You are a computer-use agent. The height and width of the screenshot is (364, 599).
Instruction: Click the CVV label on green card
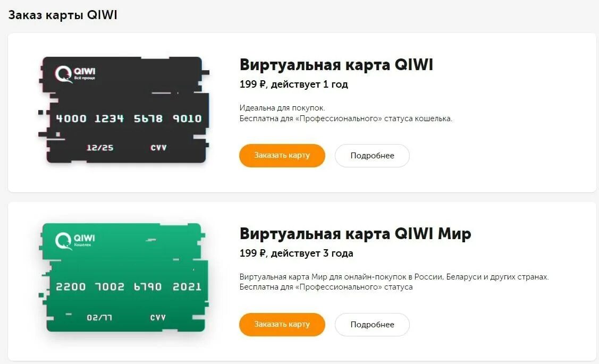pyautogui.click(x=158, y=317)
